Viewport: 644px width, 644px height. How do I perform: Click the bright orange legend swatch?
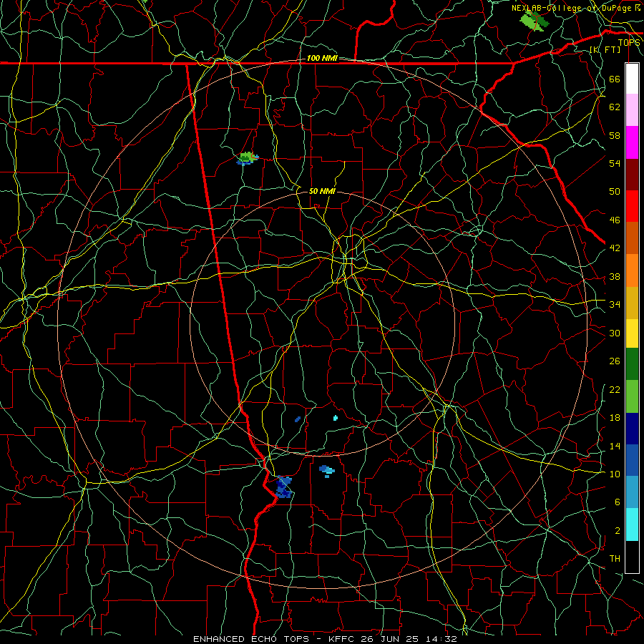pyautogui.click(x=632, y=270)
